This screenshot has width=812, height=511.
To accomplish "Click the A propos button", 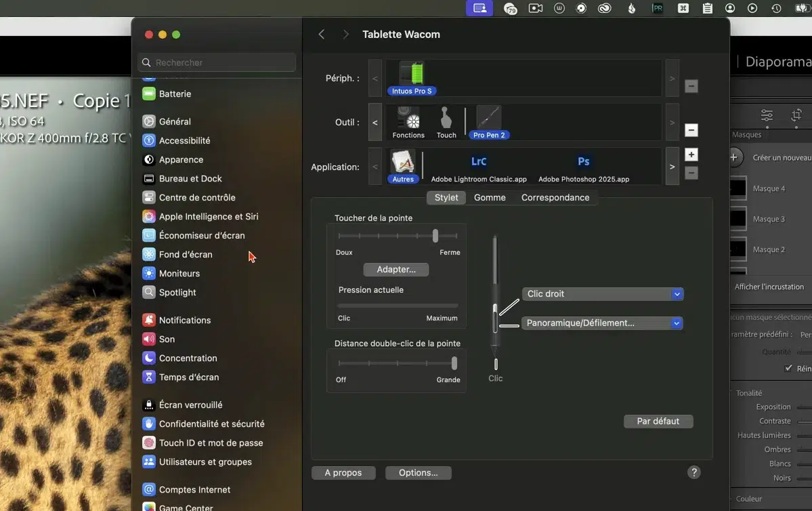I will [x=343, y=472].
